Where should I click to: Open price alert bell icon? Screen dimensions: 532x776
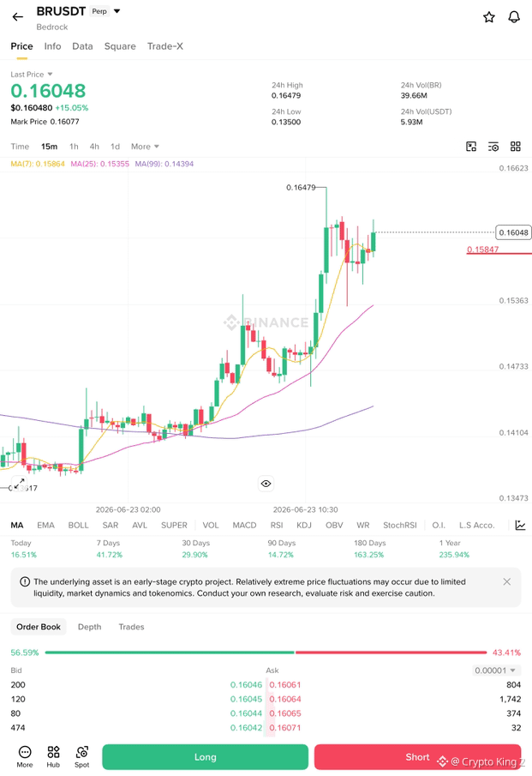point(514,17)
